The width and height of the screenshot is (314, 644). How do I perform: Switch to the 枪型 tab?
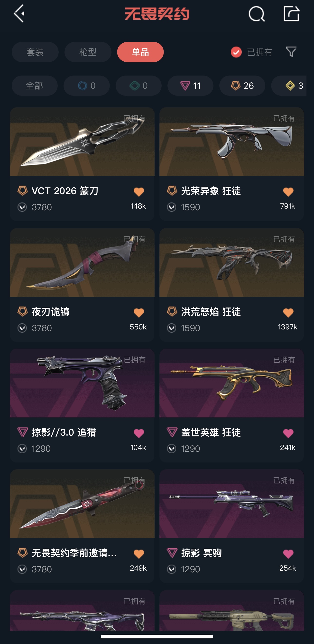click(88, 52)
